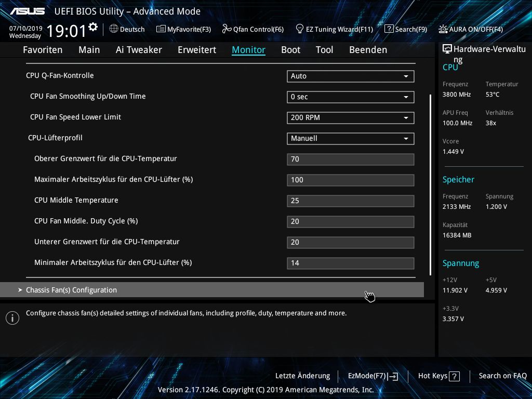Edit CPU Fan Middle Duty Cycle field
The width and height of the screenshot is (532, 399).
pyautogui.click(x=351, y=221)
